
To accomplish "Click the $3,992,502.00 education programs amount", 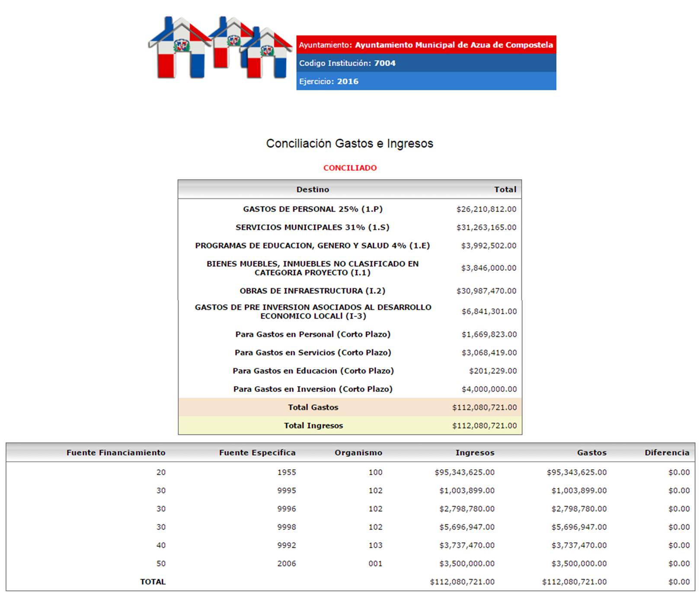I will click(489, 246).
